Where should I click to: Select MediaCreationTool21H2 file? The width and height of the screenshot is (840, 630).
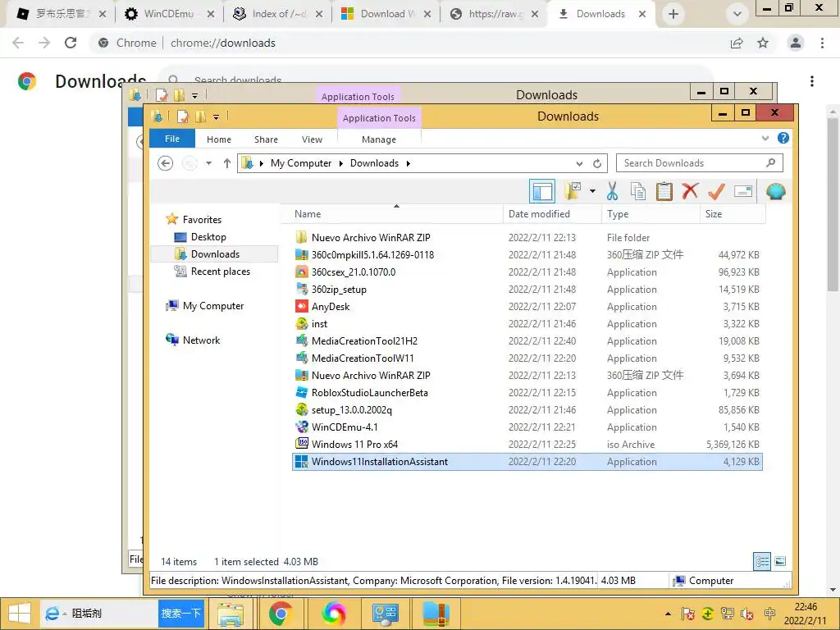point(527,340)
